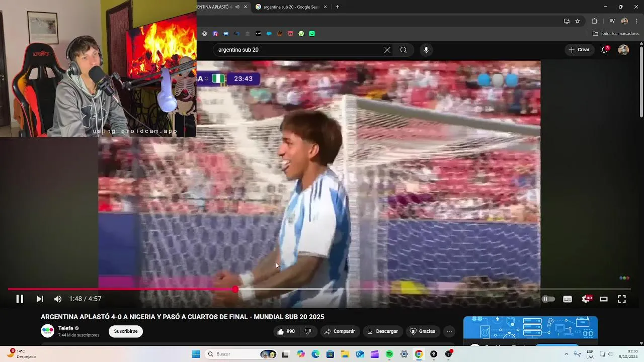
Task: Share the video via Compartir
Action: tap(340, 331)
